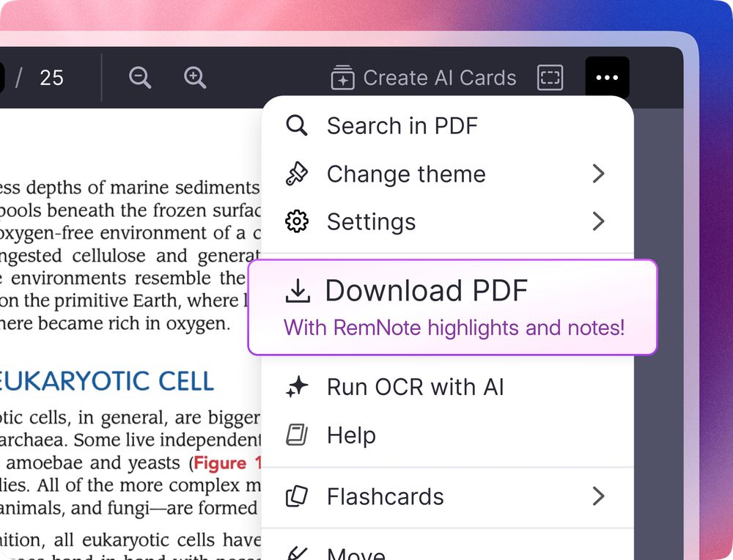This screenshot has width=733, height=560.
Task: Zoom out of the PDF
Action: [x=140, y=78]
